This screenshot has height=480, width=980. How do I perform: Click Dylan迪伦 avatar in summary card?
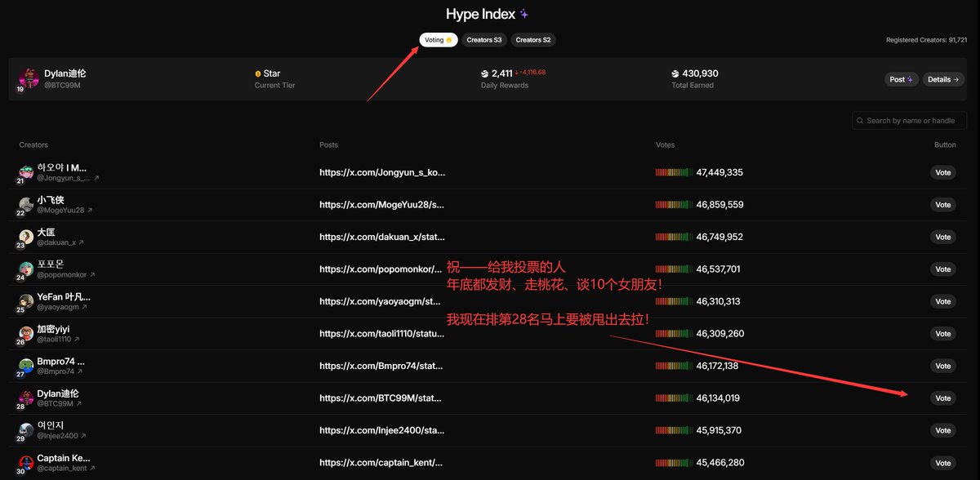[x=29, y=78]
